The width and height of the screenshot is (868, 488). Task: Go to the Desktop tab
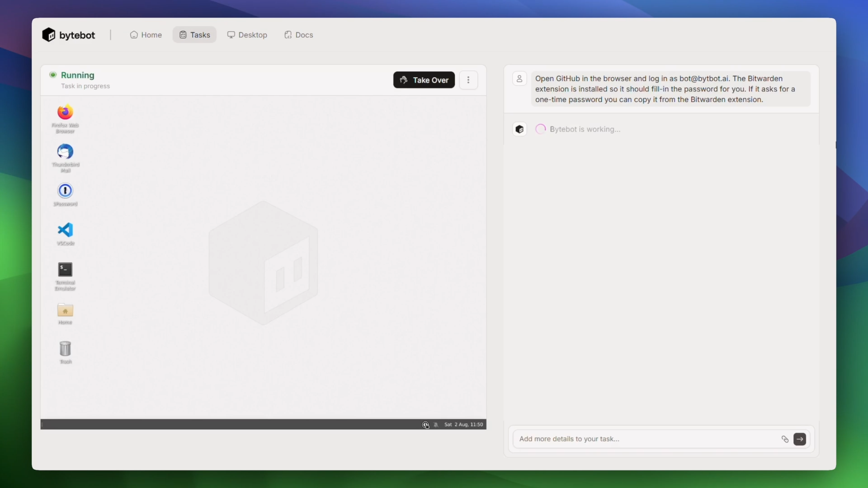[247, 35]
